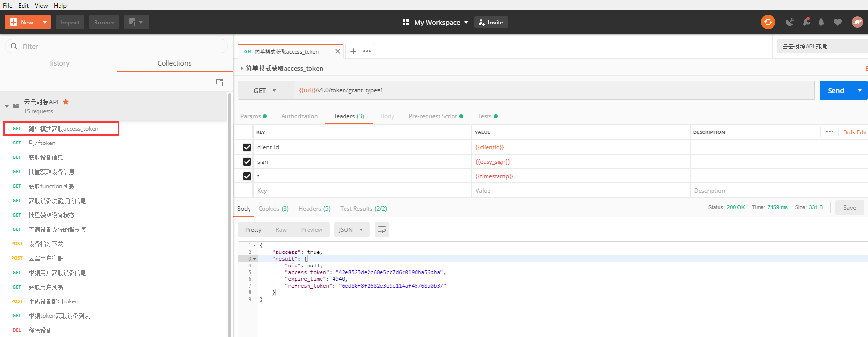Open the Pre-request Script tab
The width and height of the screenshot is (868, 337).
click(433, 116)
